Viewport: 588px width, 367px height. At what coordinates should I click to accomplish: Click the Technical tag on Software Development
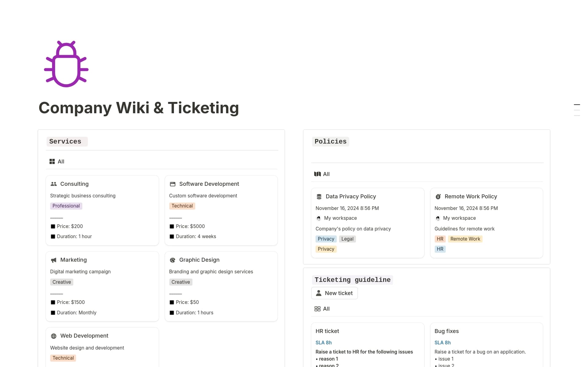click(182, 206)
